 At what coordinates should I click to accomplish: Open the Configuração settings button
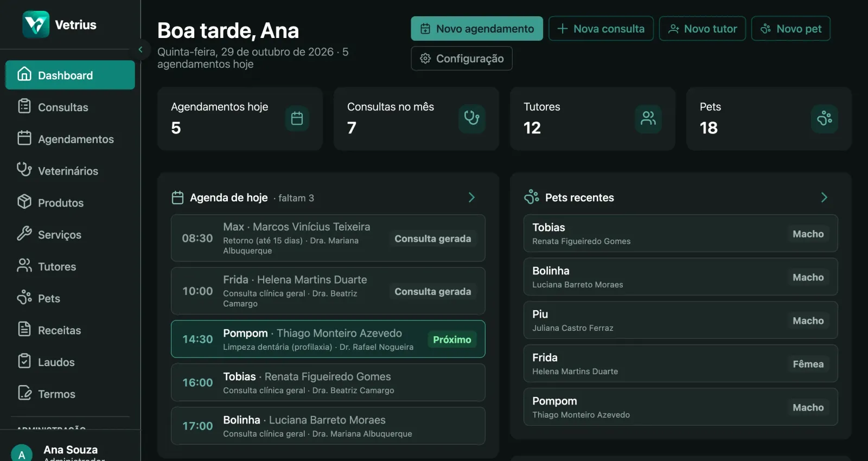[x=462, y=59]
